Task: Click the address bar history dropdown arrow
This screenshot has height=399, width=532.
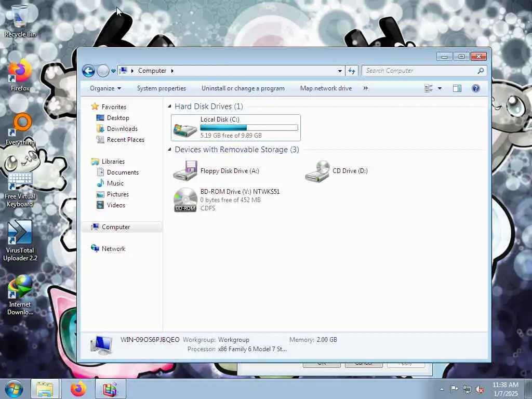Action: pyautogui.click(x=340, y=71)
